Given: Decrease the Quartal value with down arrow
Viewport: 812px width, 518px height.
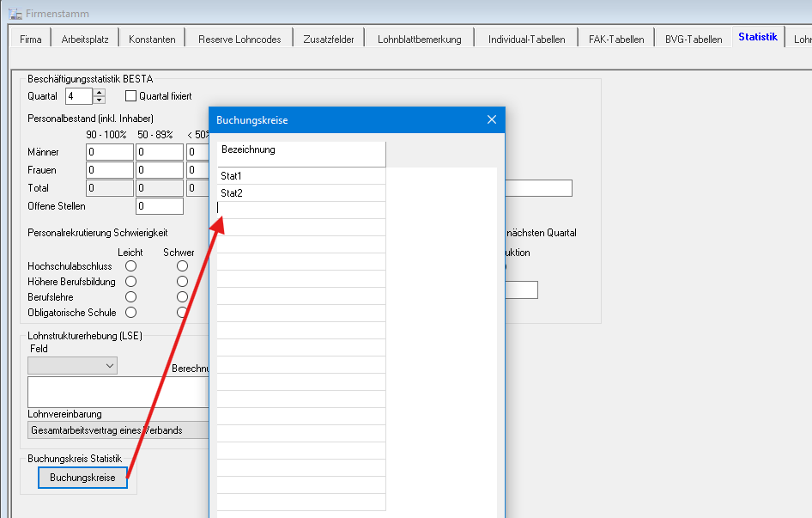Looking at the screenshot, I should (100, 100).
